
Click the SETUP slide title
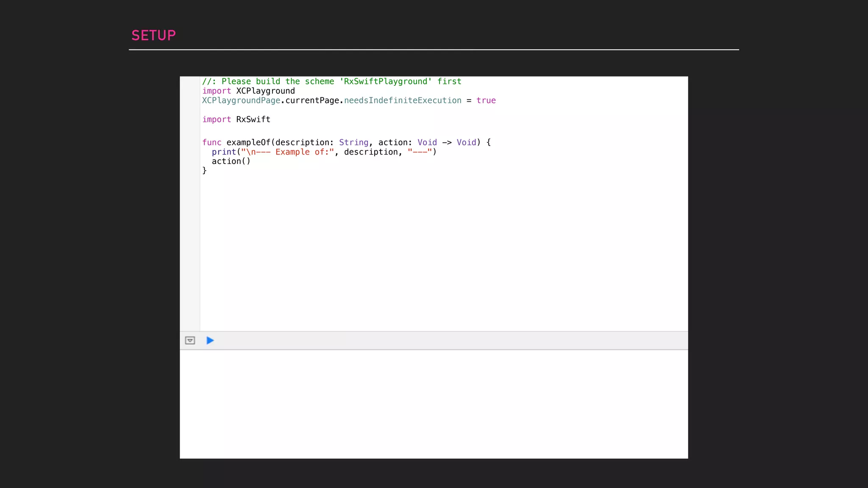click(153, 36)
